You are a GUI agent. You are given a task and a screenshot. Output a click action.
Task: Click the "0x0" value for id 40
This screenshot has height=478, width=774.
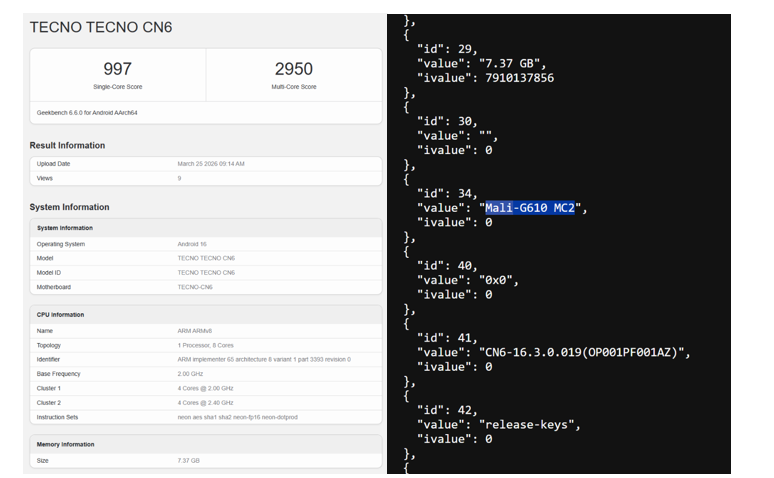click(x=499, y=280)
